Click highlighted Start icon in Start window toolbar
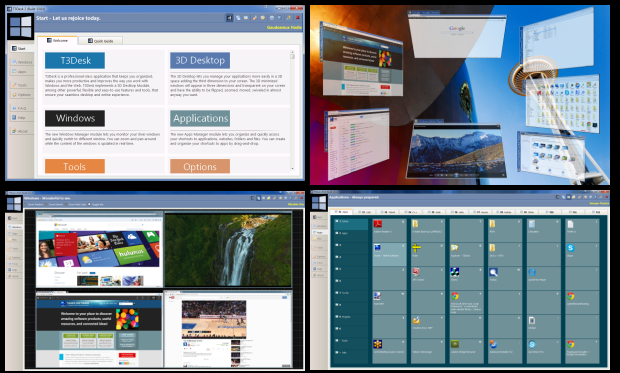 point(229,18)
